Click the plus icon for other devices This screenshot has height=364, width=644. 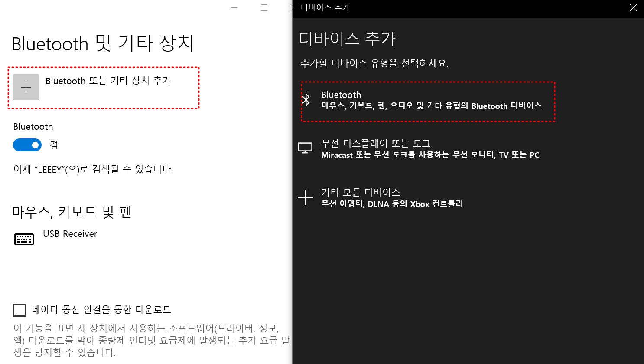pyautogui.click(x=306, y=197)
